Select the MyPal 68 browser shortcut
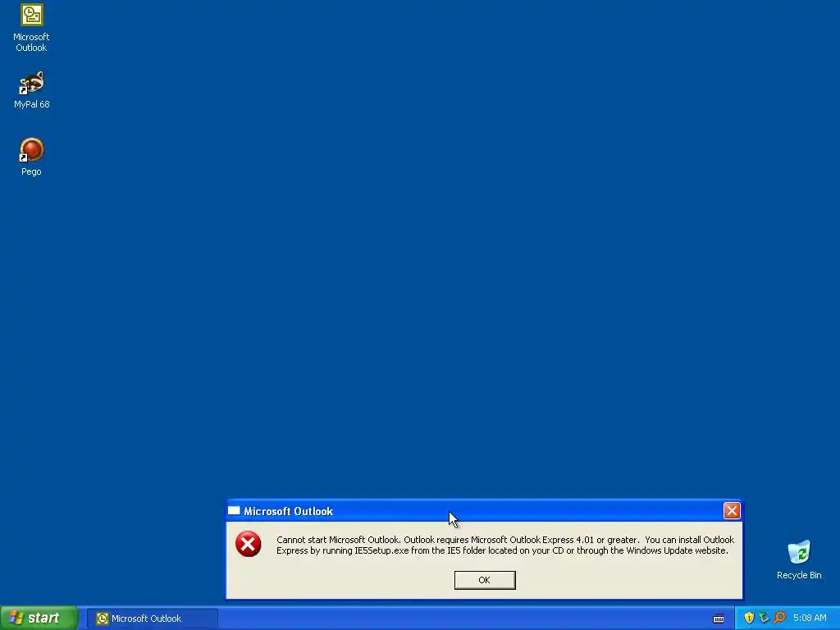This screenshot has height=630, width=840. click(31, 90)
